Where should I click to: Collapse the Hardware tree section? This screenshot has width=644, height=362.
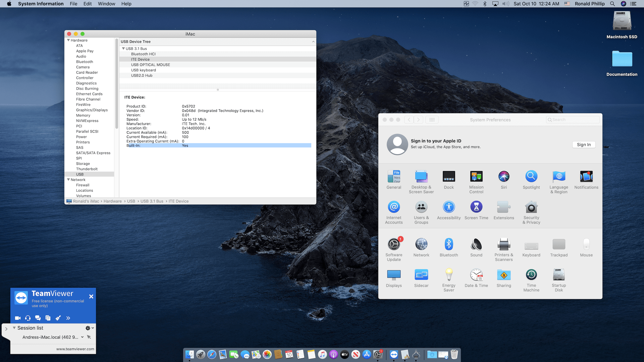click(x=68, y=40)
